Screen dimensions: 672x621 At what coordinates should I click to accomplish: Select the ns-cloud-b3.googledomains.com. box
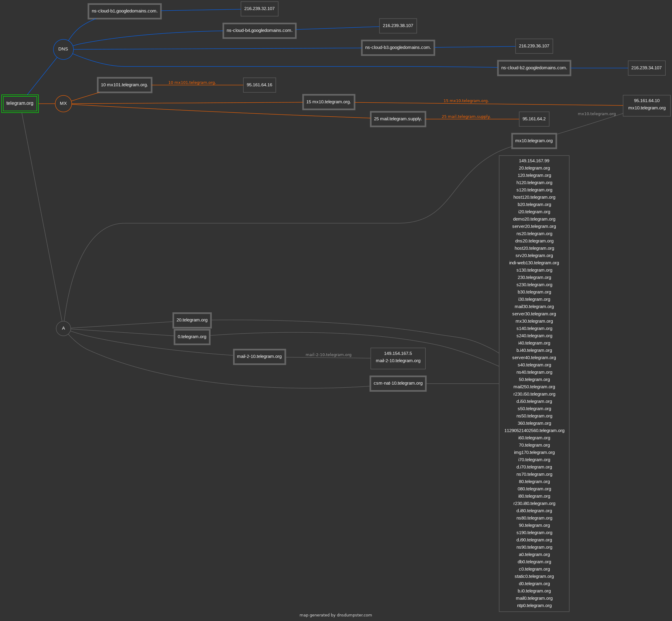tap(398, 48)
